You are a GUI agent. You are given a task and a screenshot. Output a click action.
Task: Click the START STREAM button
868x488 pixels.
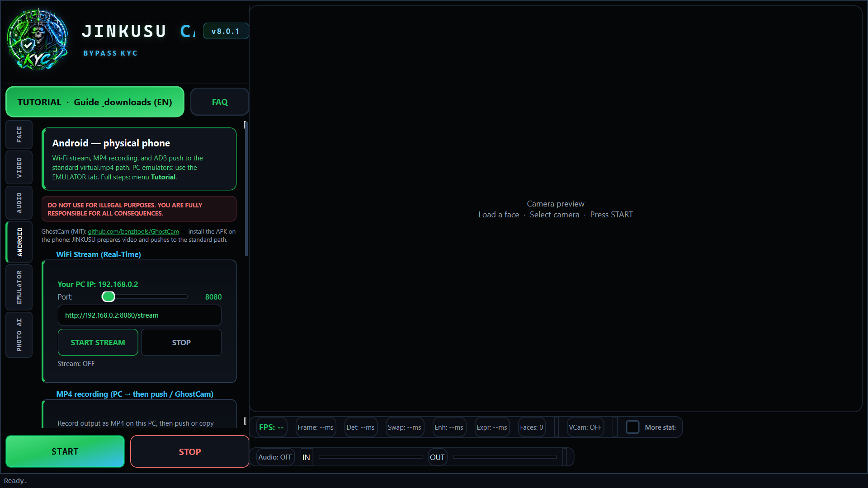click(x=98, y=343)
